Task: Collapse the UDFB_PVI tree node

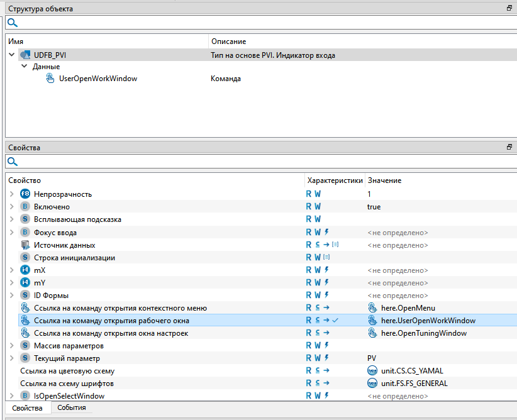Action: (11, 55)
